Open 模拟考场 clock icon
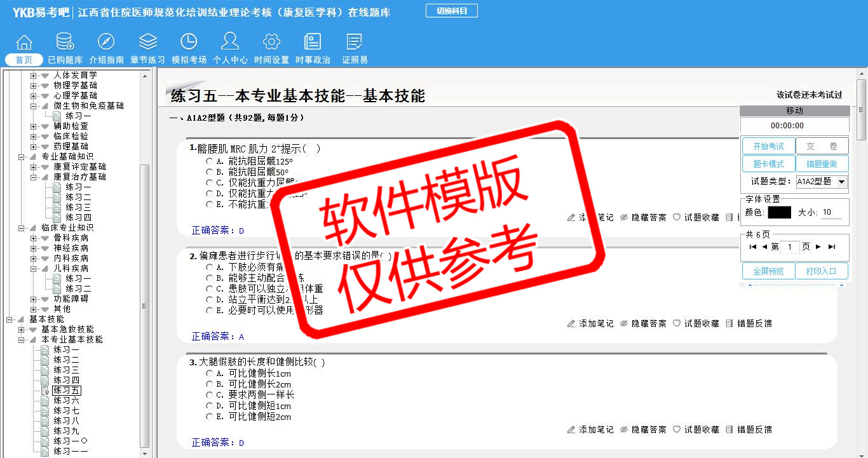The height and width of the screenshot is (458, 868). coord(189,43)
